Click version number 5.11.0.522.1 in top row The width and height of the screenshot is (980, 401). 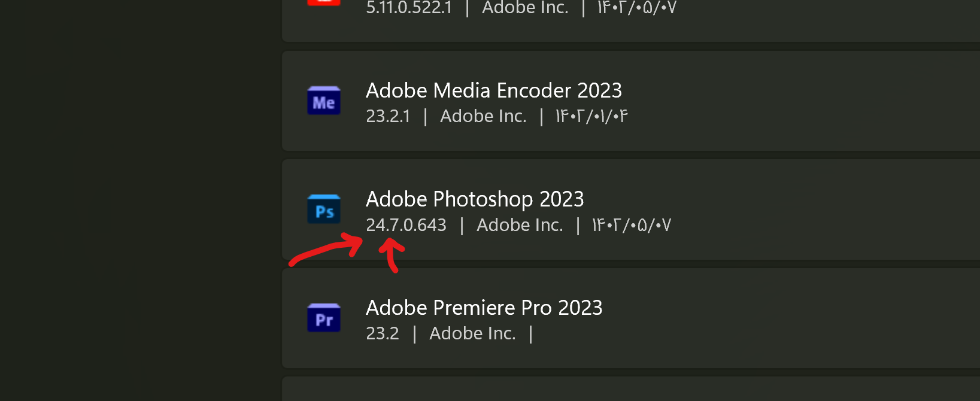(x=409, y=8)
